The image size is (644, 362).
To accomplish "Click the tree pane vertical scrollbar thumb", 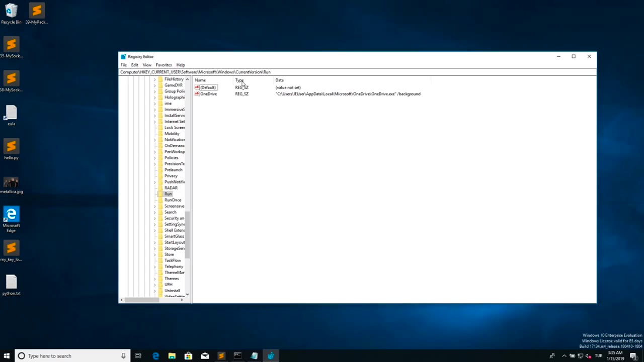I will pos(187,235).
